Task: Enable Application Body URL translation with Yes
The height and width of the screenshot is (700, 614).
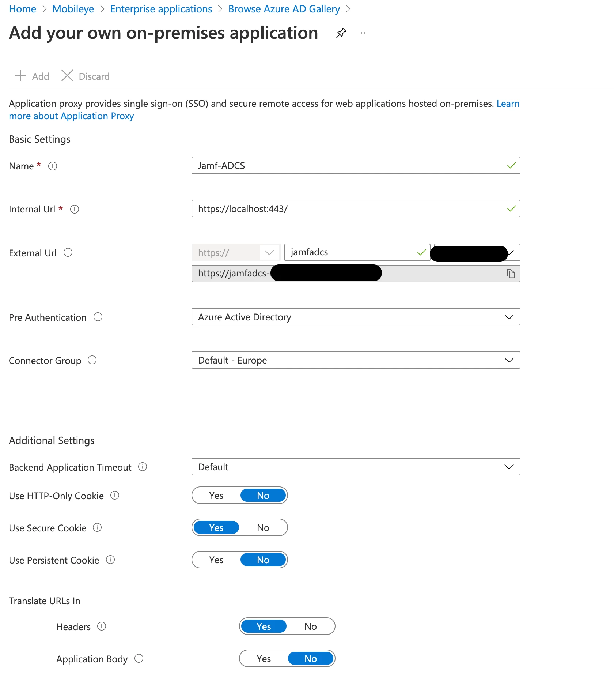Action: point(264,659)
